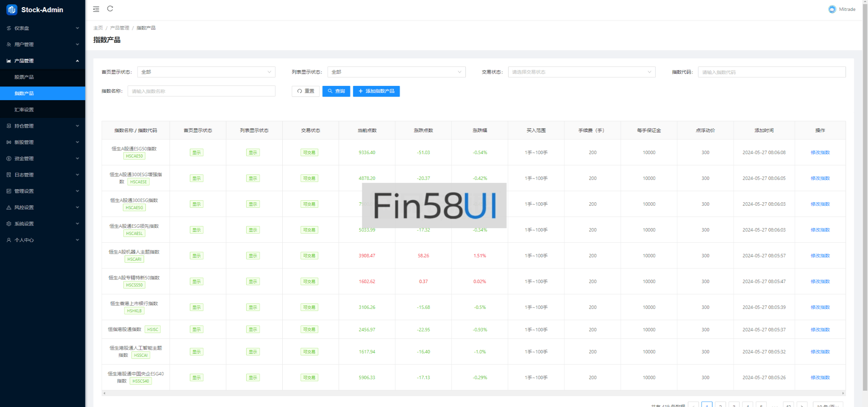This screenshot has height=407, width=868.
Task: Click the 添加指数产品 button
Action: pyautogui.click(x=376, y=91)
